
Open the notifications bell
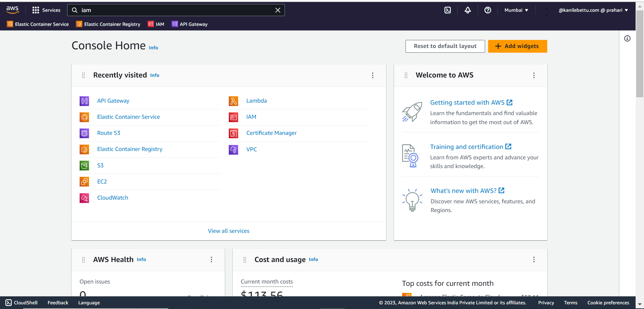468,10
